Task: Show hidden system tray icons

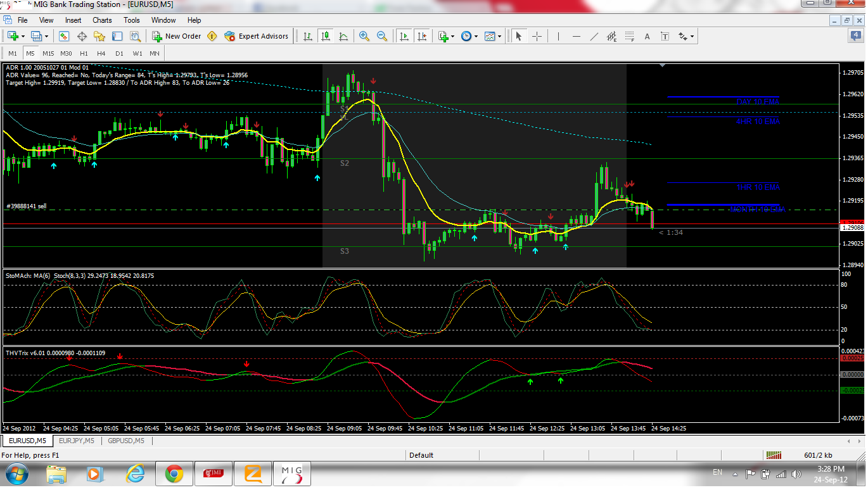Action: (735, 473)
